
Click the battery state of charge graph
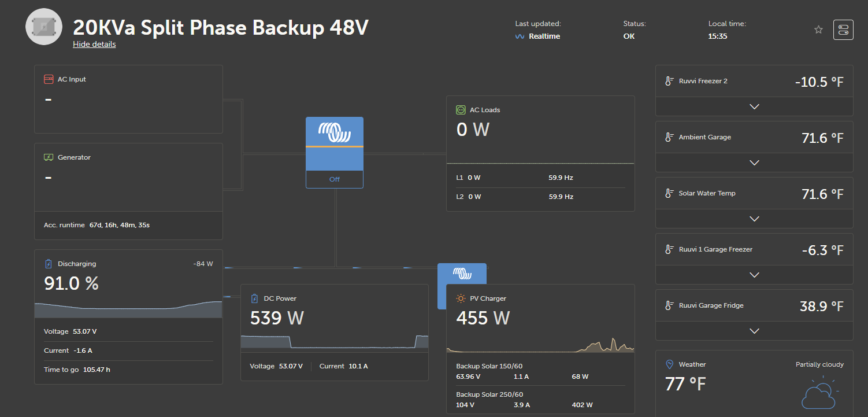[x=128, y=309]
